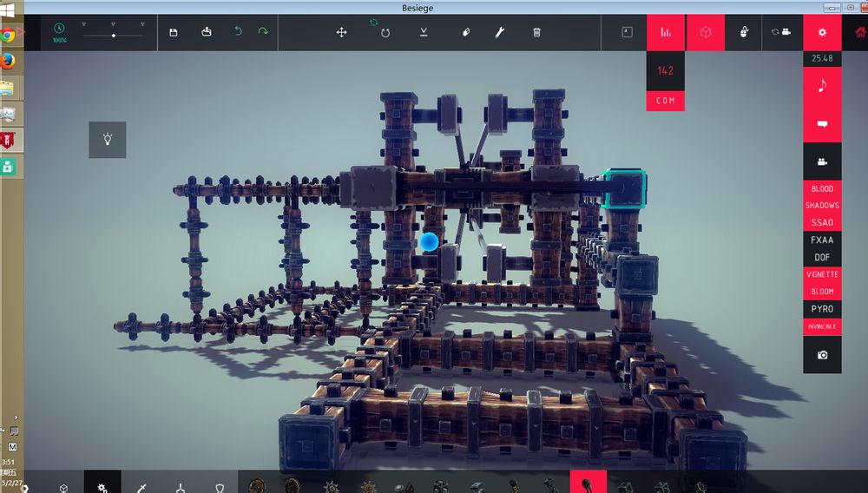Click the light bulb button

[x=108, y=140]
